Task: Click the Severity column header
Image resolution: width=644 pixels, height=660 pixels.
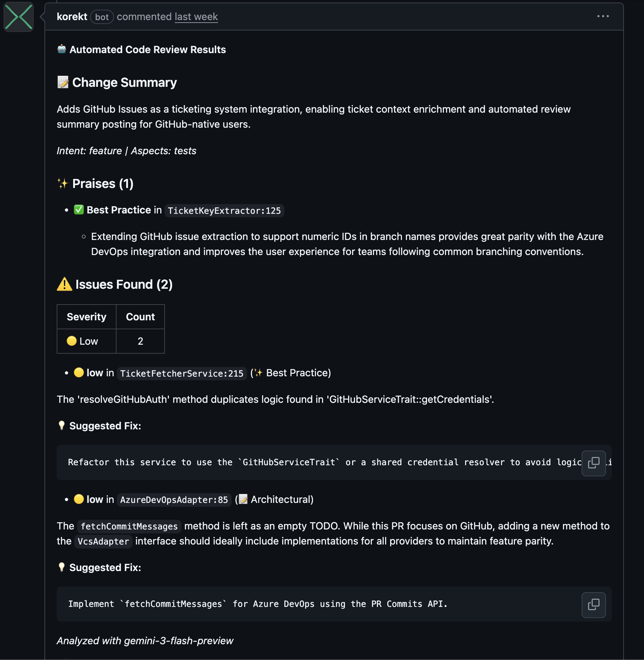Action: point(86,316)
